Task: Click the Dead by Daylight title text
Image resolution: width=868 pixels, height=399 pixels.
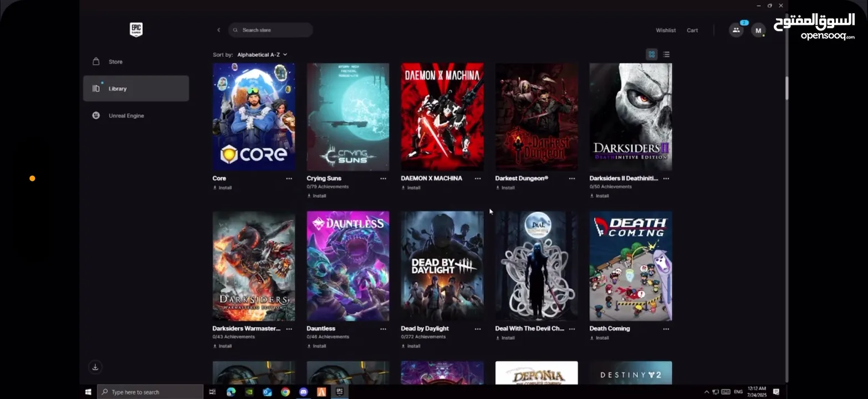Action: (x=425, y=329)
